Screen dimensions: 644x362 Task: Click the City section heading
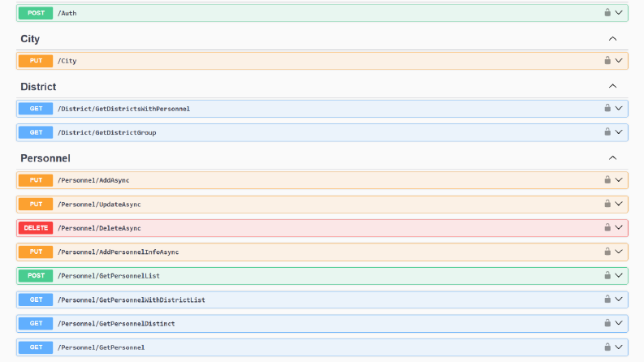tap(30, 39)
